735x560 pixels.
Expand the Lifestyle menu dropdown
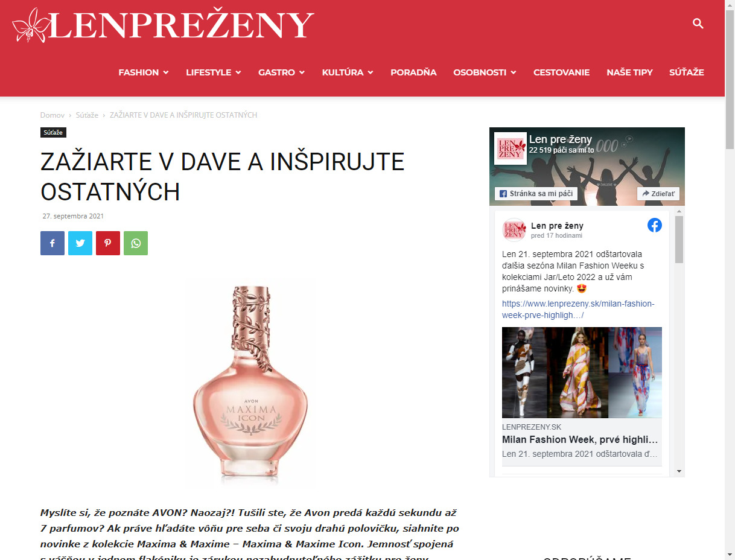pos(214,72)
